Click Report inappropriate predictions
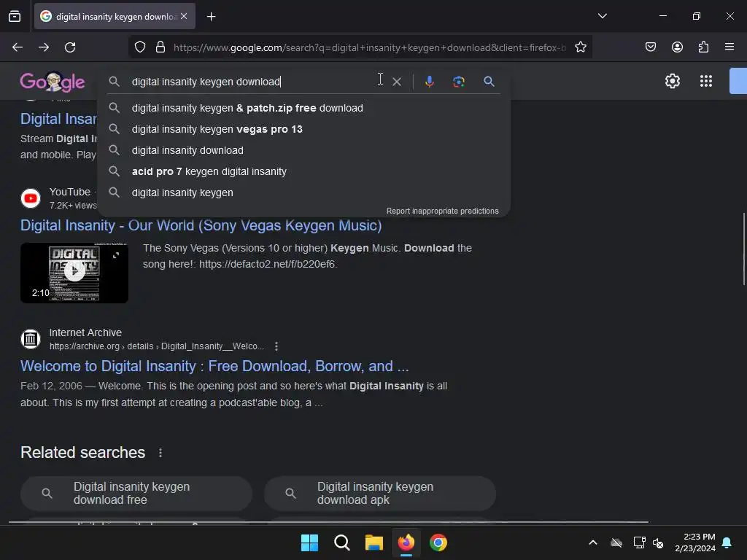The height and width of the screenshot is (560, 747). tap(442, 211)
